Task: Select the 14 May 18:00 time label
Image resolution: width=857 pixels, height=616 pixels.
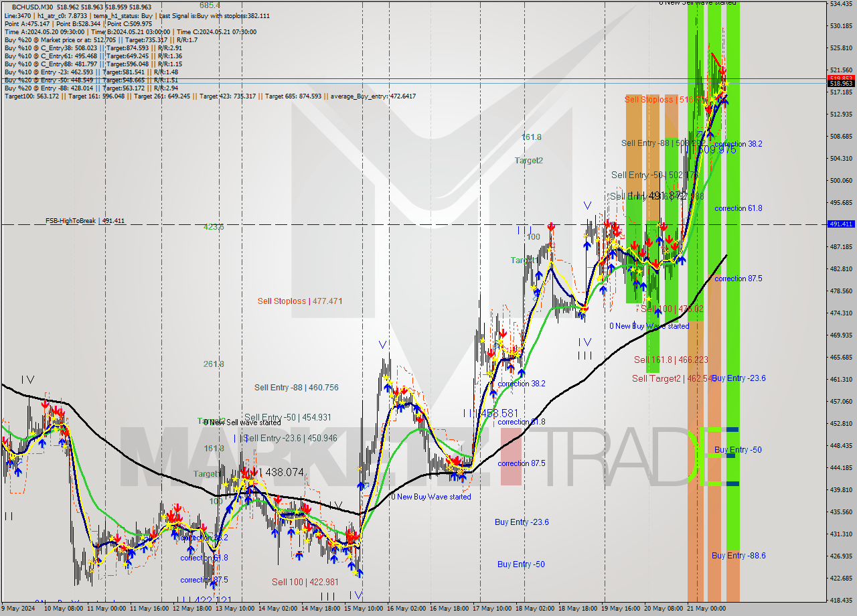Action: [x=320, y=609]
